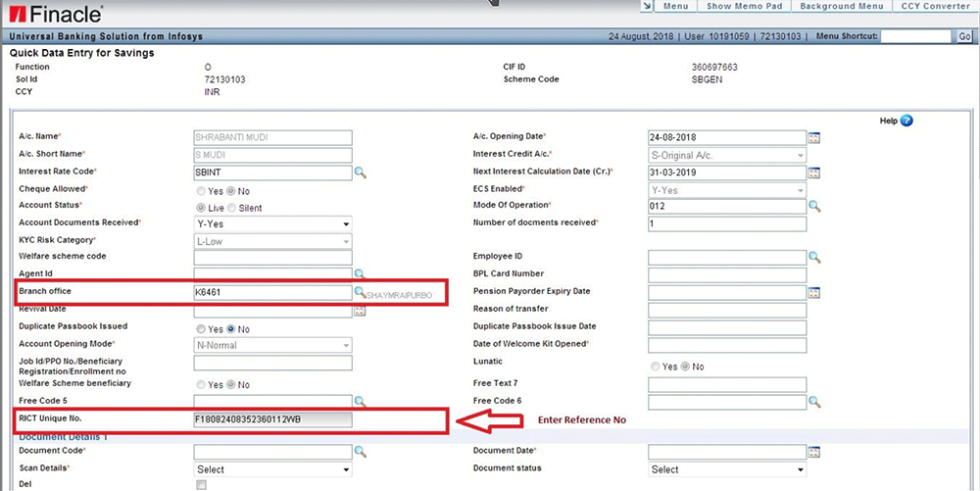Viewport: 980px width, 491px height.
Task: Click the RICT Unique No. input field
Action: click(272, 420)
